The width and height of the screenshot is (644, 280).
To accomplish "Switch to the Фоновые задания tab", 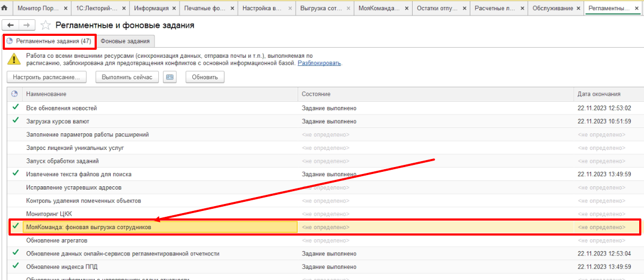I will [126, 41].
